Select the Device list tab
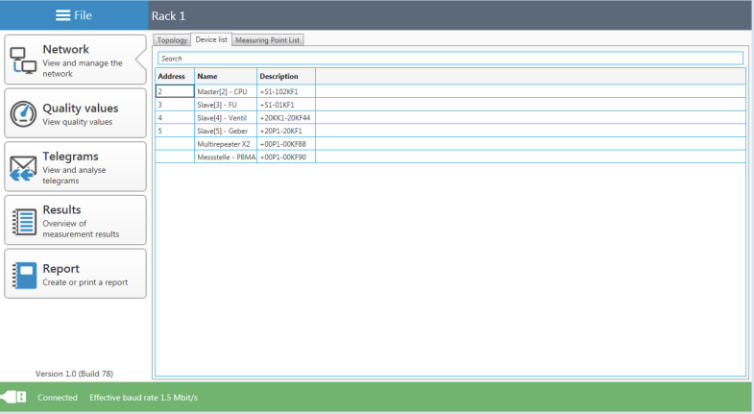The width and height of the screenshot is (754, 414). click(x=211, y=40)
